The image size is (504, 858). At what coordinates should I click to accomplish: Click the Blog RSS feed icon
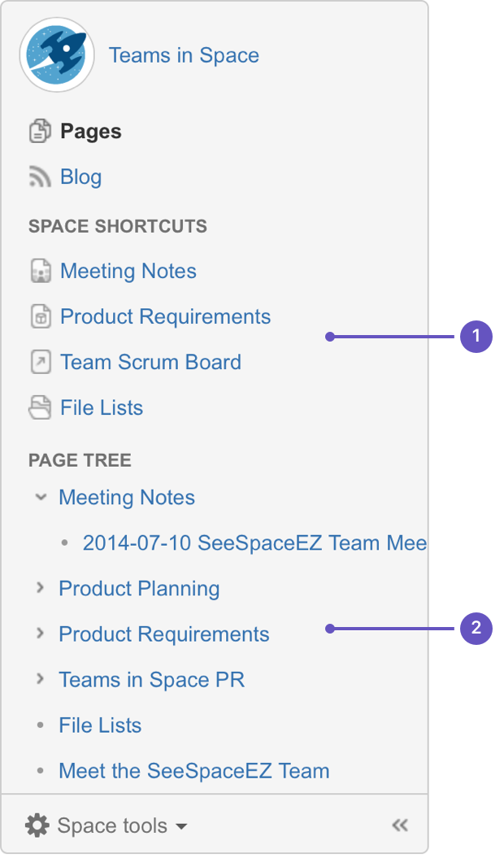point(40,177)
